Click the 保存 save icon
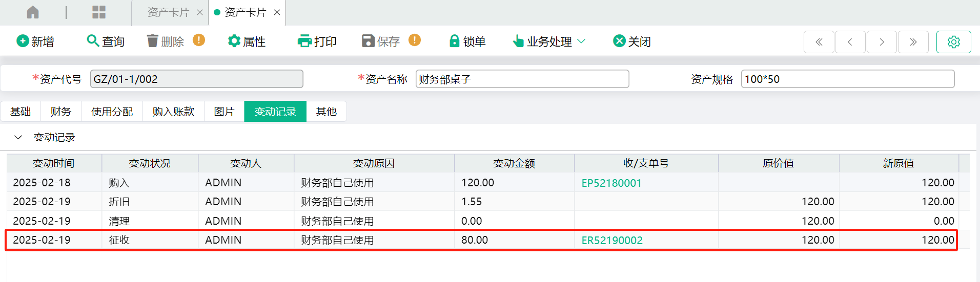 [x=368, y=41]
